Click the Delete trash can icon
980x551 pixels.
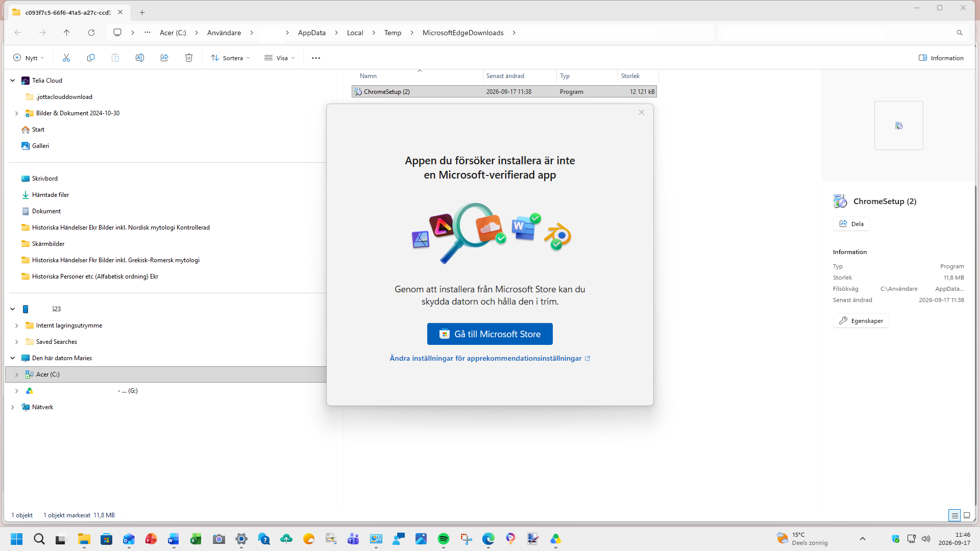pyautogui.click(x=189, y=58)
